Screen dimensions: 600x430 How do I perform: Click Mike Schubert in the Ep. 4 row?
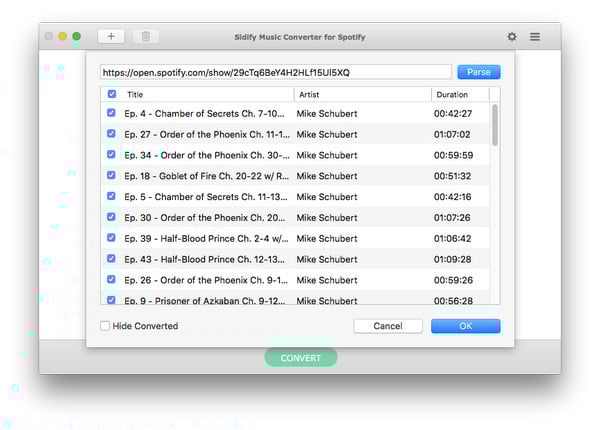[327, 114]
